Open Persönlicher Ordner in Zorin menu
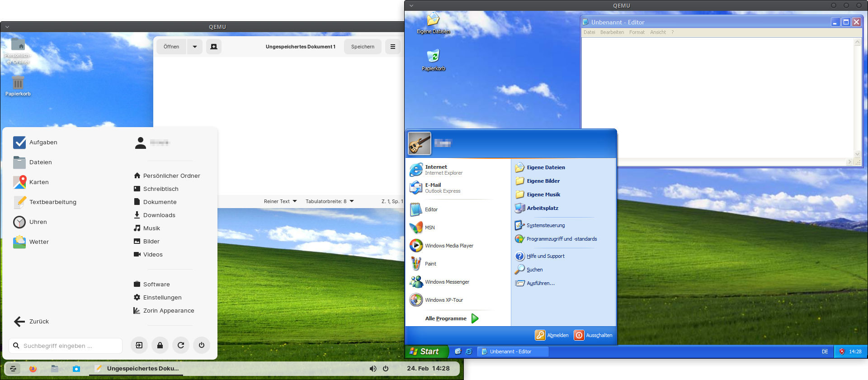The width and height of the screenshot is (868, 380). [x=167, y=176]
